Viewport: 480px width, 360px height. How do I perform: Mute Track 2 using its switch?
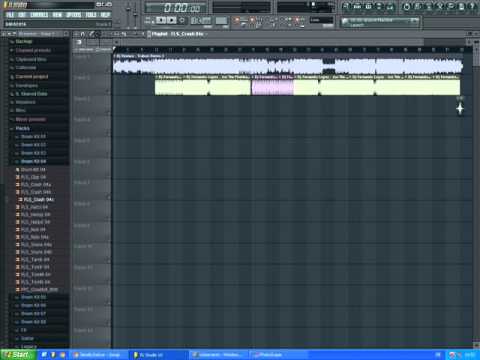(108, 91)
